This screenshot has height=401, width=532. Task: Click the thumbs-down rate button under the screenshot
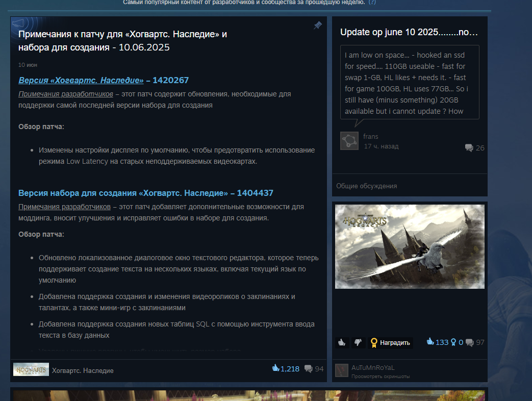tap(358, 343)
